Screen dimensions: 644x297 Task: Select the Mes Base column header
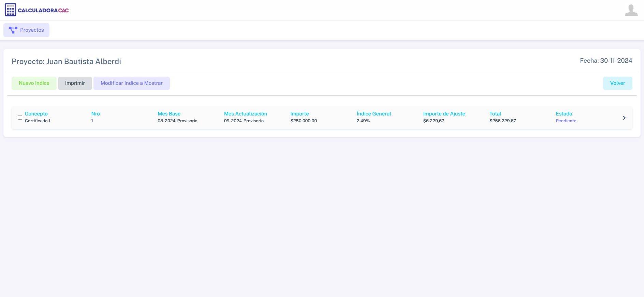[x=169, y=114]
